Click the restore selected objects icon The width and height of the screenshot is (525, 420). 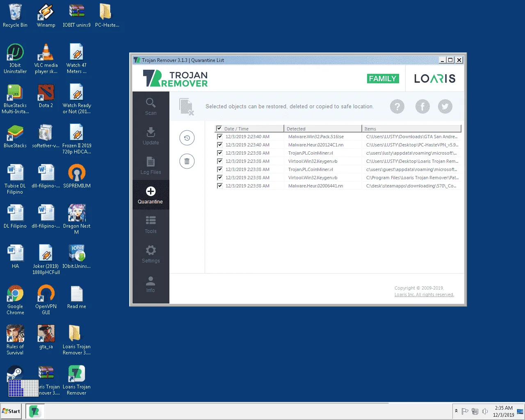pyautogui.click(x=187, y=138)
